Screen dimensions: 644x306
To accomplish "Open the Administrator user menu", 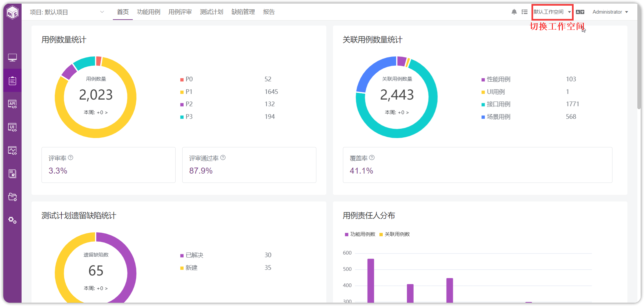I will pyautogui.click(x=610, y=12).
